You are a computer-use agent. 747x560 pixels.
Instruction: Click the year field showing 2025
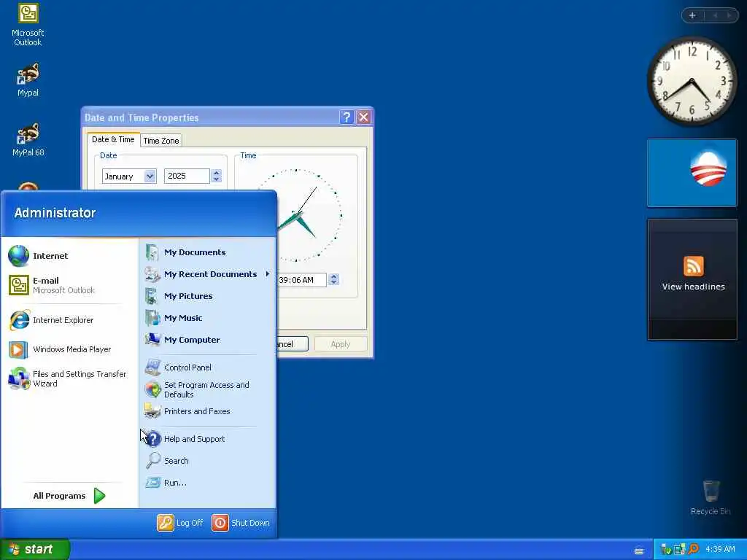(187, 176)
